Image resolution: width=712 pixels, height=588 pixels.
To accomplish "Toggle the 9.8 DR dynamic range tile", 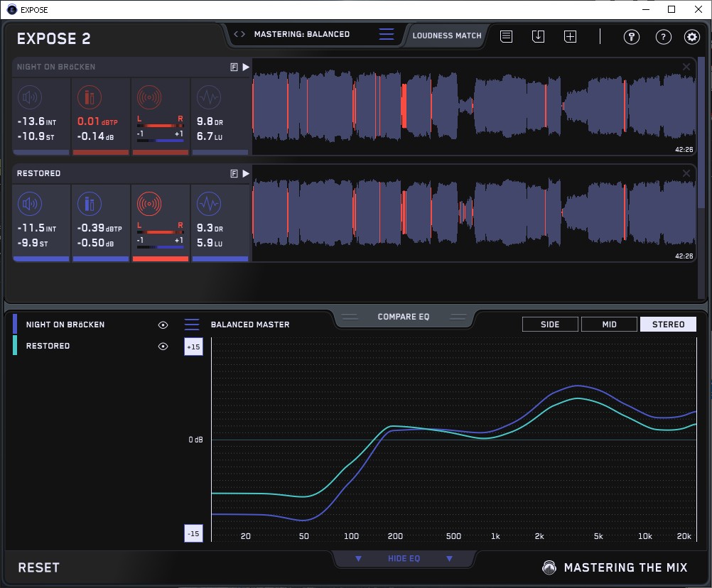I will [x=220, y=116].
